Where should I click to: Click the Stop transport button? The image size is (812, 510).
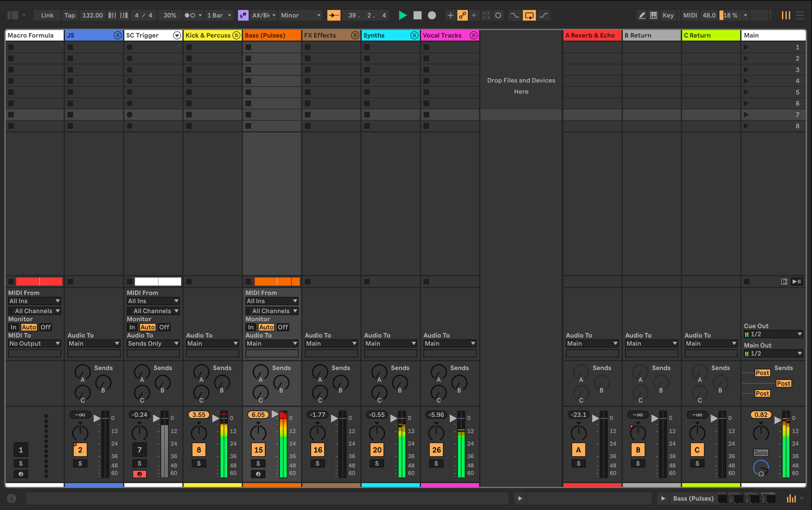pyautogui.click(x=417, y=15)
